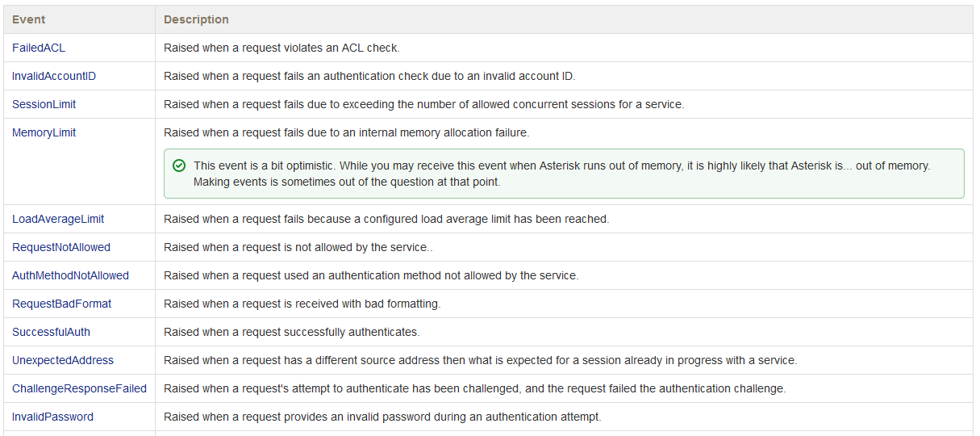Viewport: 980px width, 436px height.
Task: Open the SuccessfulAuth event link
Action: (x=52, y=332)
